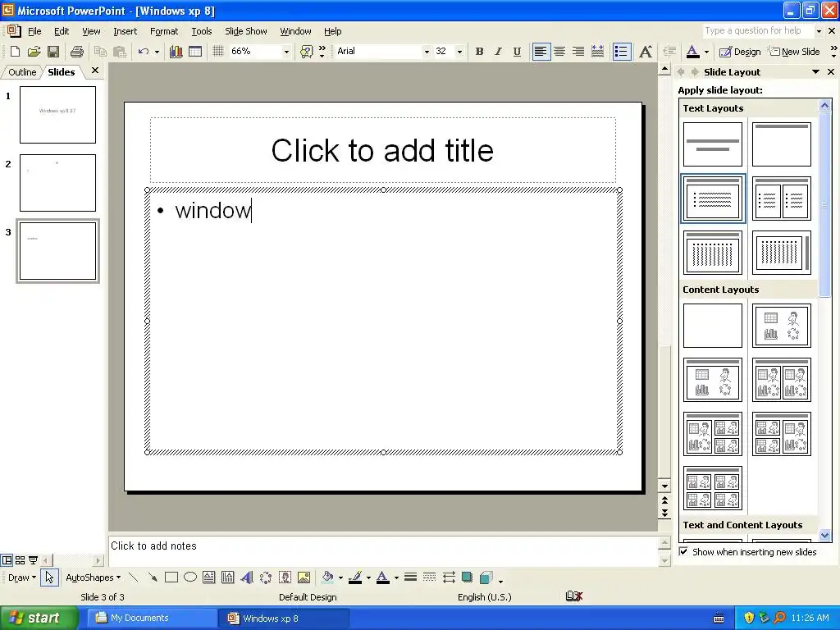
Task: Click the Line Style icon
Action: pyautogui.click(x=410, y=577)
